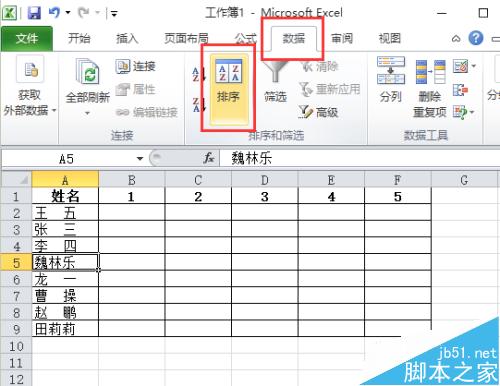Toggle the 筛选 filter funnel button
Viewport: 500px width, 386px height.
(x=275, y=82)
